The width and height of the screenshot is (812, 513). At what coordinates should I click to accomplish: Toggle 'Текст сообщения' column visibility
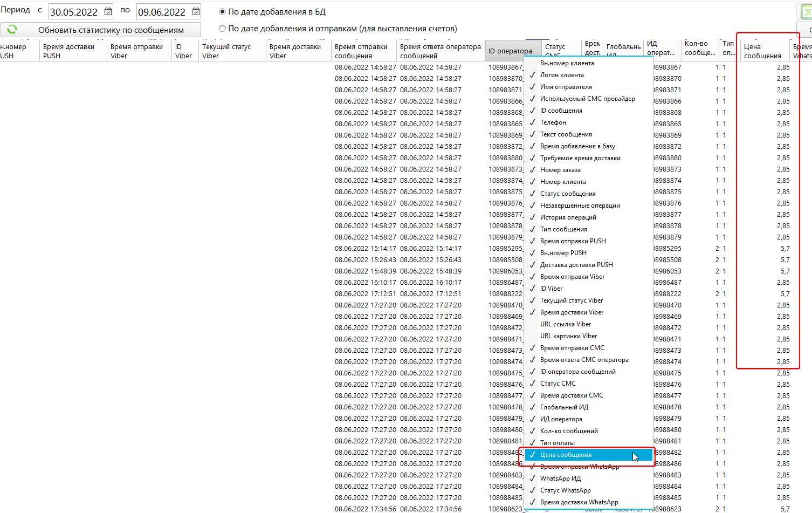coord(566,134)
